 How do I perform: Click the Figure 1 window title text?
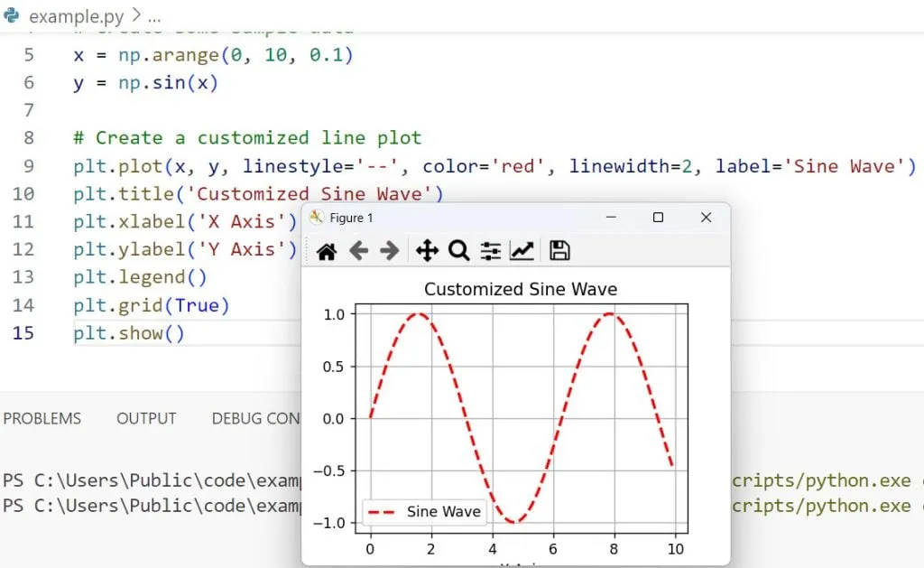(351, 218)
